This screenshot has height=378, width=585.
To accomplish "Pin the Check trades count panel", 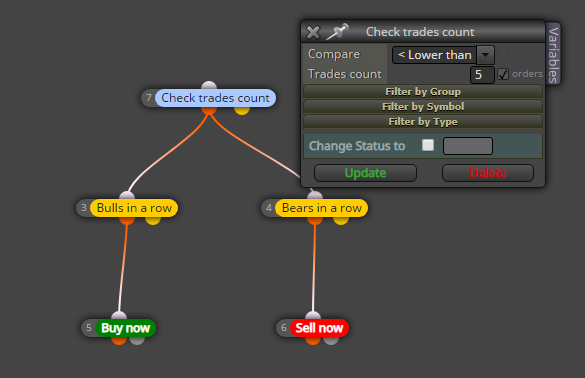I will [338, 32].
